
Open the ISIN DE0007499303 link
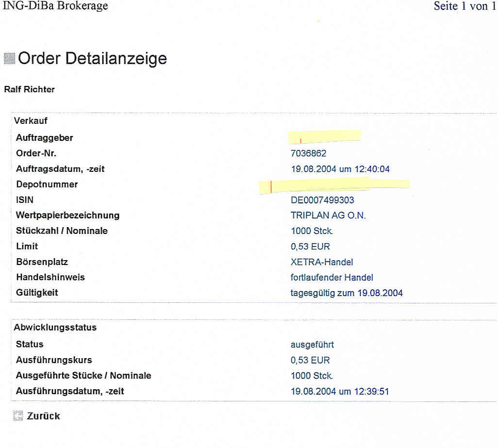click(321, 199)
